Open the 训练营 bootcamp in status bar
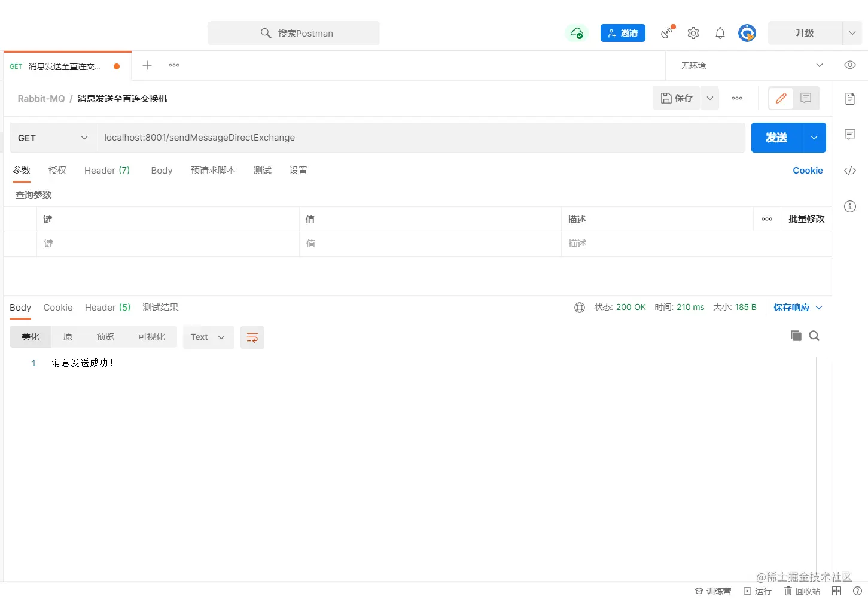This screenshot has height=599, width=868. click(x=712, y=591)
